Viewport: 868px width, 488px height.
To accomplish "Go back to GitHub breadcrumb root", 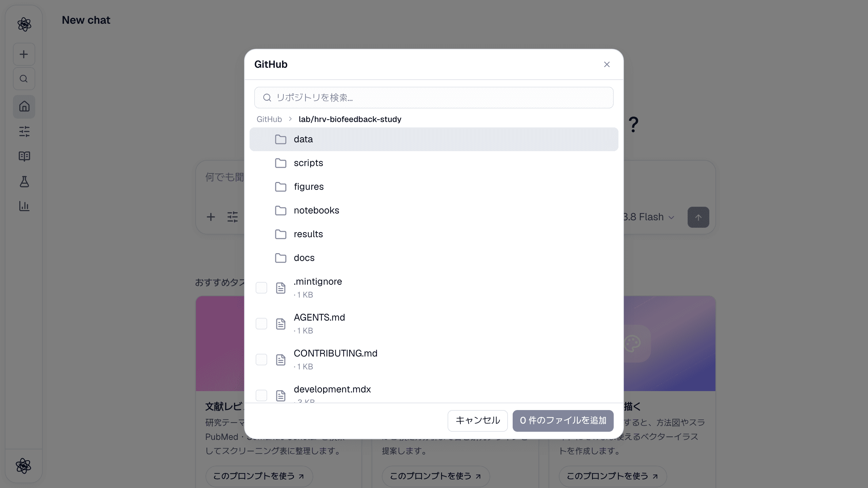I will click(269, 119).
